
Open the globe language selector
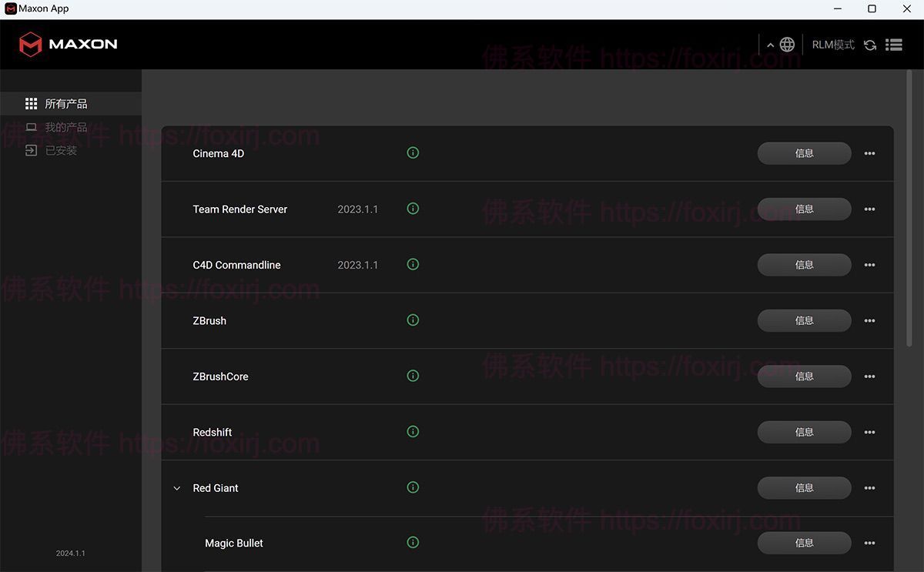click(x=787, y=45)
